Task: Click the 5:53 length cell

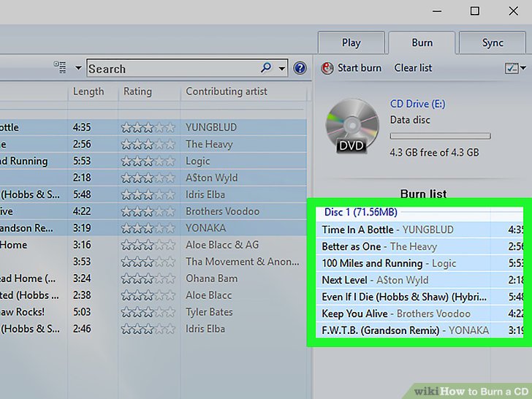Action: pos(82,161)
